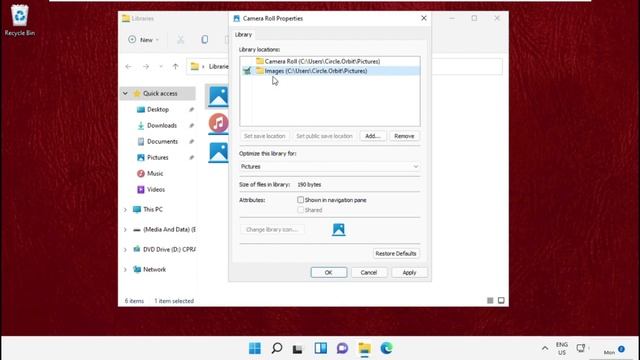Open the Recycle Bin desktop icon
The width and height of the screenshot is (640, 360).
coord(19,20)
